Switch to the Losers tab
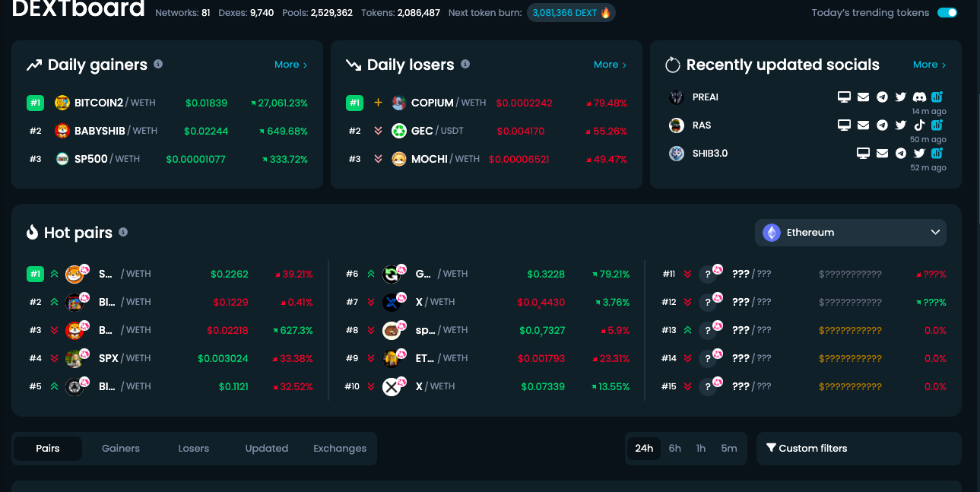Screen dimensions: 980x492 [194, 448]
